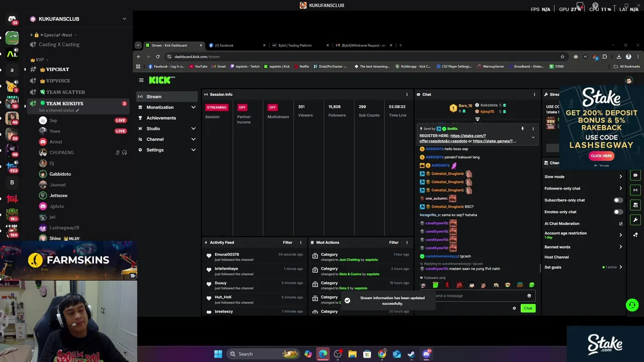Click the green headset support button
This screenshot has width=644, height=362.
(x=632, y=305)
